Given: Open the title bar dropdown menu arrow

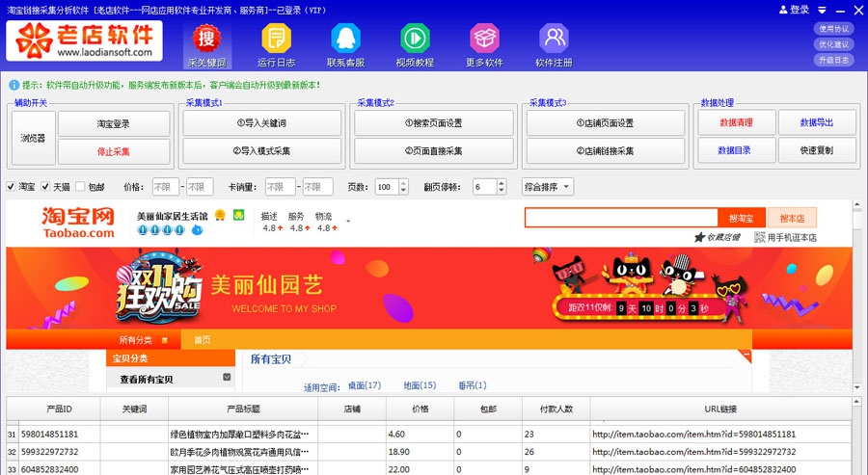Looking at the screenshot, I should click(822, 11).
